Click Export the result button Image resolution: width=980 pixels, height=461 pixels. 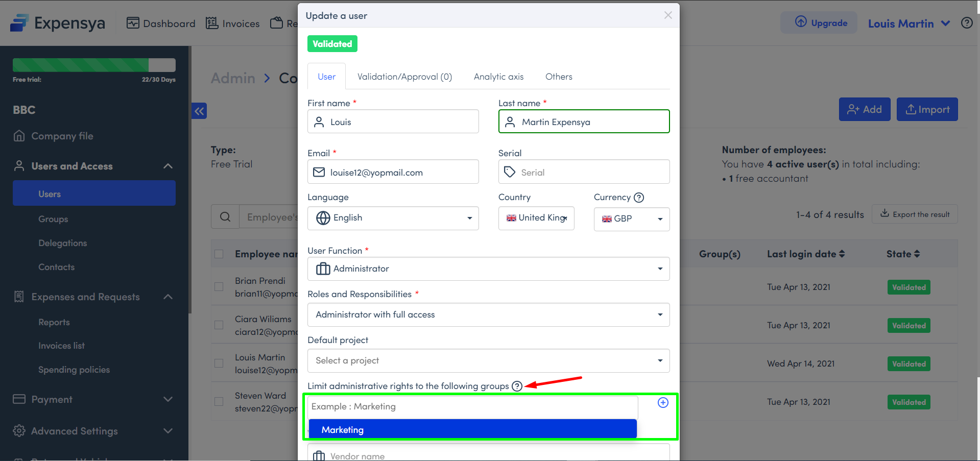coord(915,214)
